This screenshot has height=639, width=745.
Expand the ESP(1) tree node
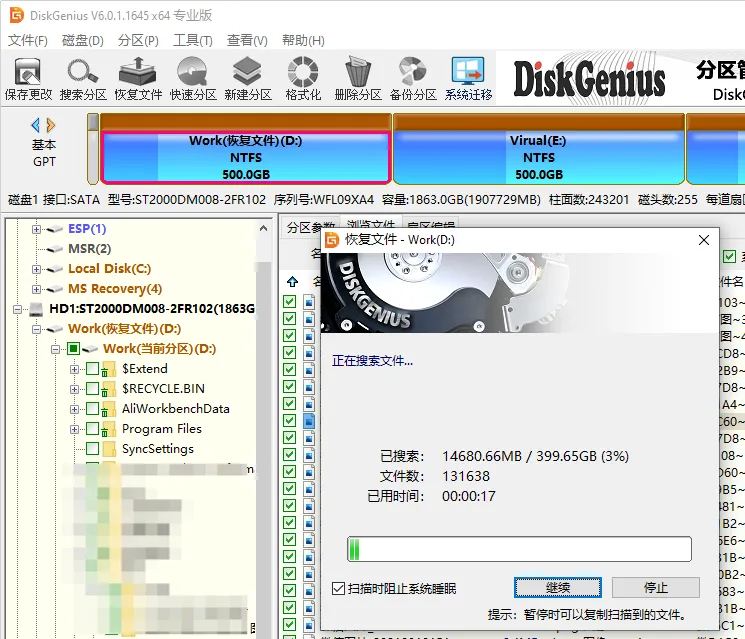click(x=37, y=229)
